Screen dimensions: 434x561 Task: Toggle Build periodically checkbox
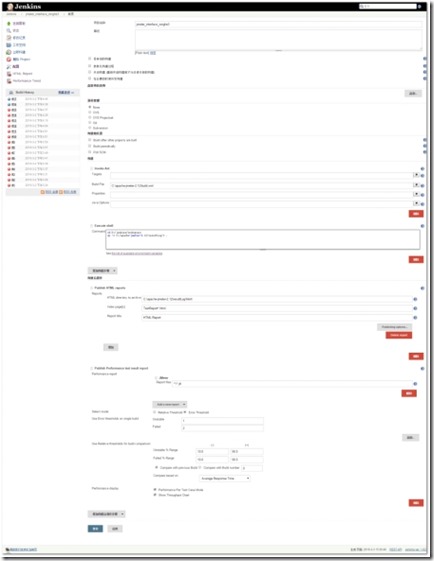click(90, 146)
